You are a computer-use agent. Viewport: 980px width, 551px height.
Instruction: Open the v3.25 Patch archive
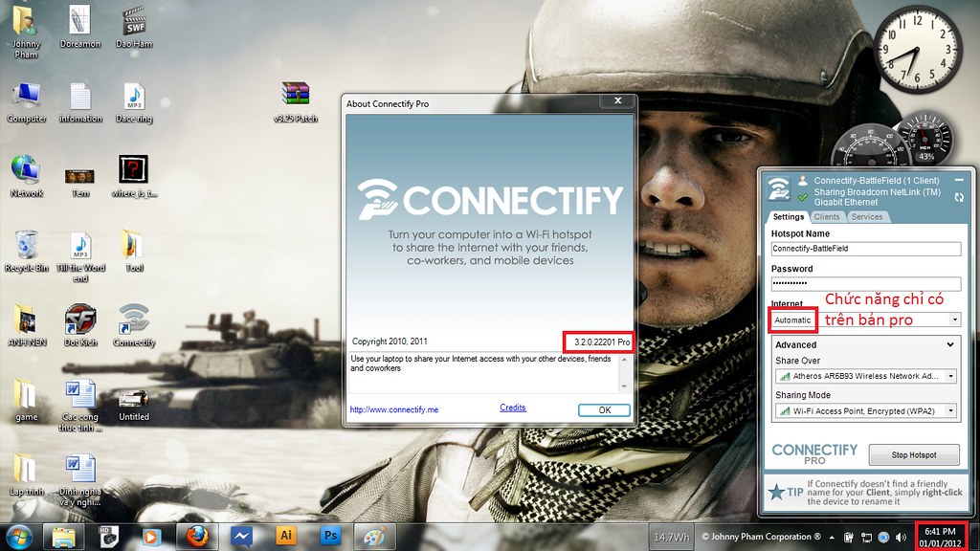296,102
